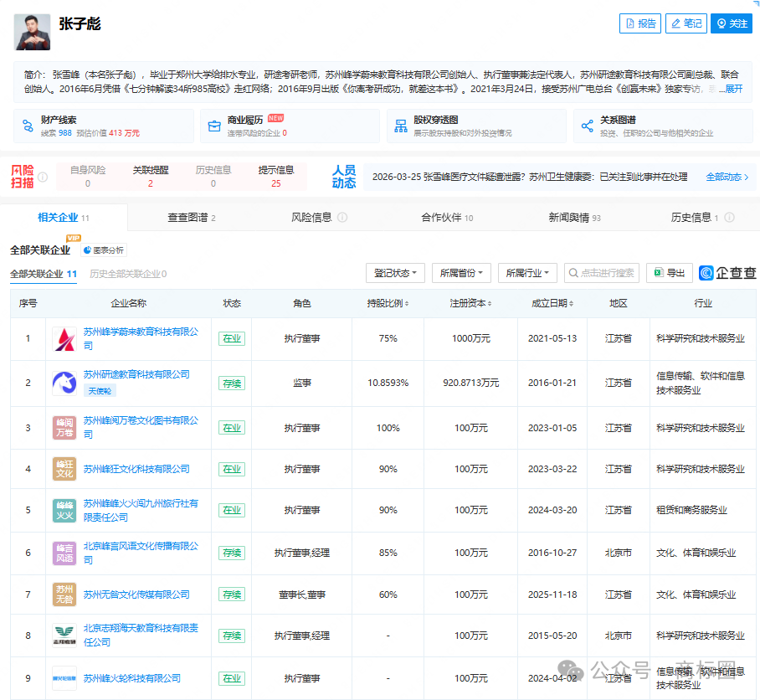This screenshot has height=700, width=760.
Task: Switch to the 风险信息 tab
Action: [311, 218]
